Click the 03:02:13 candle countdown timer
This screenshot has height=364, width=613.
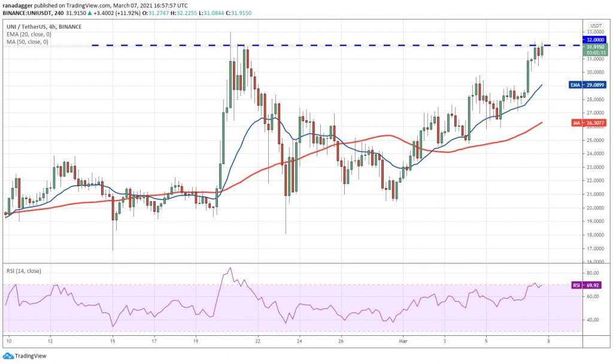click(x=596, y=53)
